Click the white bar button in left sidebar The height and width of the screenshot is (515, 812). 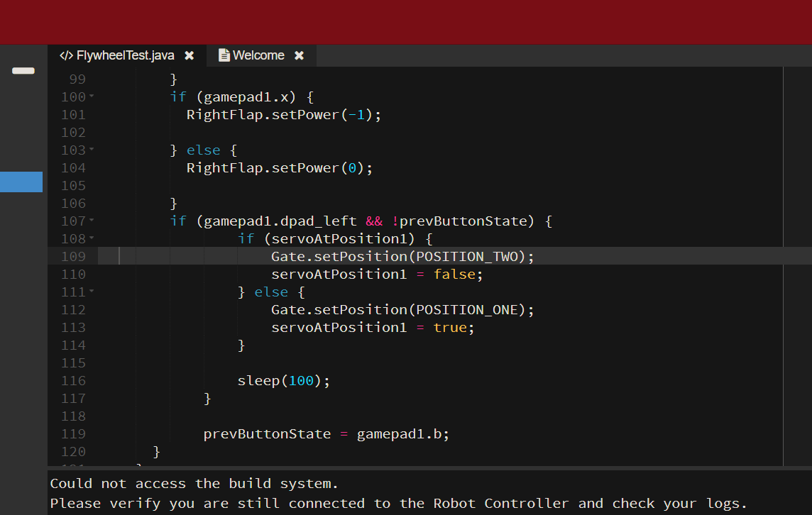(x=23, y=71)
